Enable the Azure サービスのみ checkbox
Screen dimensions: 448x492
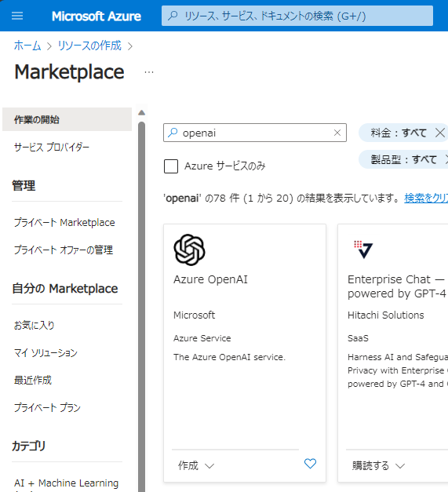pos(171,166)
